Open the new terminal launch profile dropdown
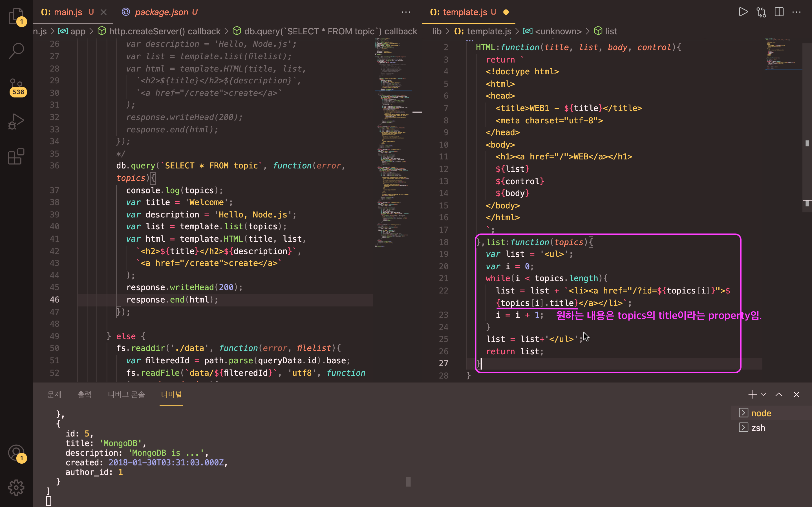 click(763, 394)
